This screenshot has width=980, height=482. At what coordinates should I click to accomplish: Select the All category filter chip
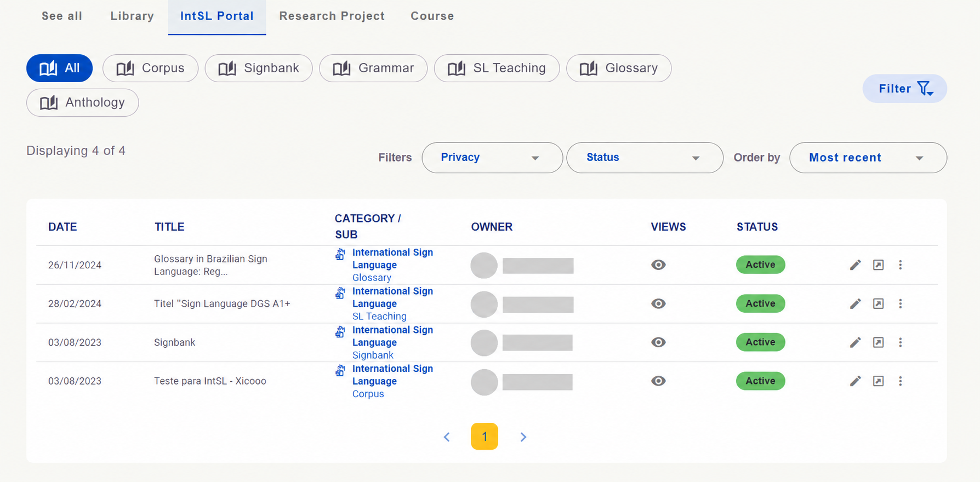click(59, 68)
